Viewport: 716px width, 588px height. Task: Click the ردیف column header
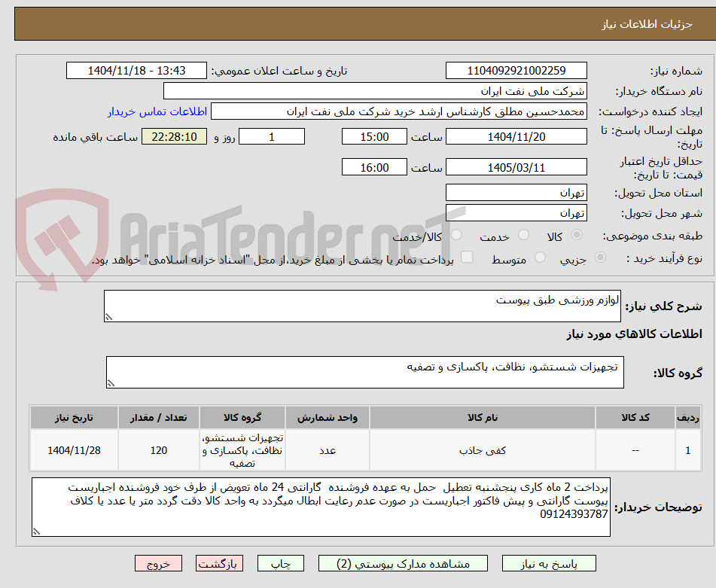tap(688, 418)
